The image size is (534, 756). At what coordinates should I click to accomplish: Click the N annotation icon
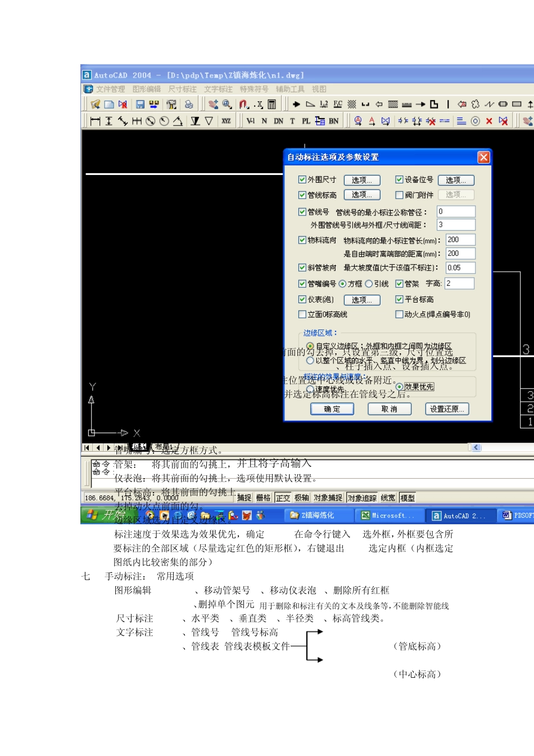264,121
